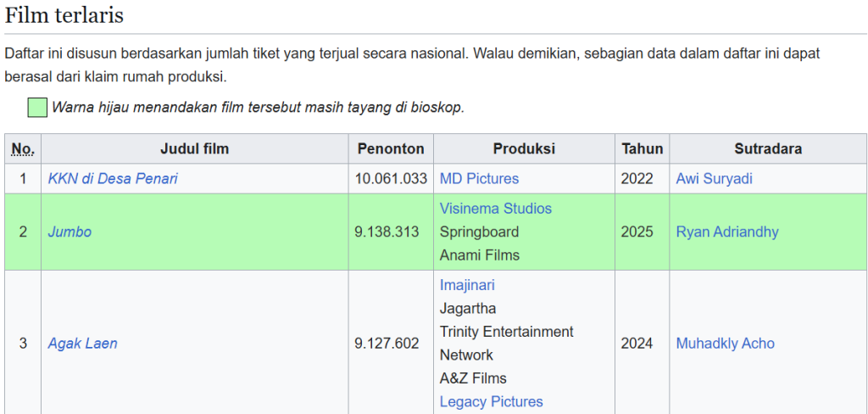Click the Judul film column header
868x414 pixels.
coord(195,148)
